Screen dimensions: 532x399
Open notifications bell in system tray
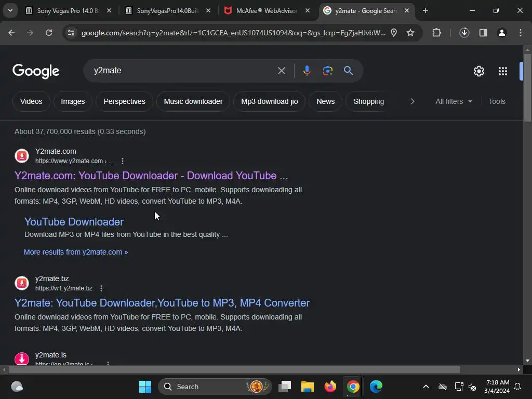click(517, 387)
